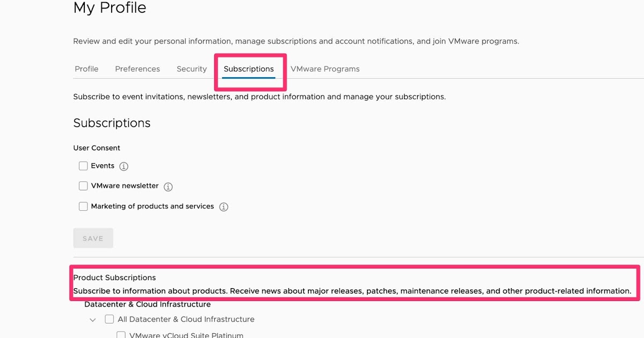Click info icon beside Marketing of products
This screenshot has width=644, height=338.
224,207
